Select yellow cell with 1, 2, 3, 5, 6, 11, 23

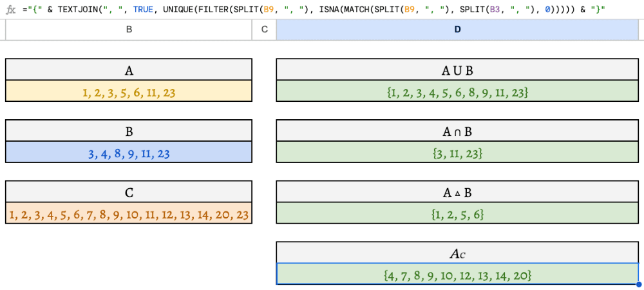point(129,92)
